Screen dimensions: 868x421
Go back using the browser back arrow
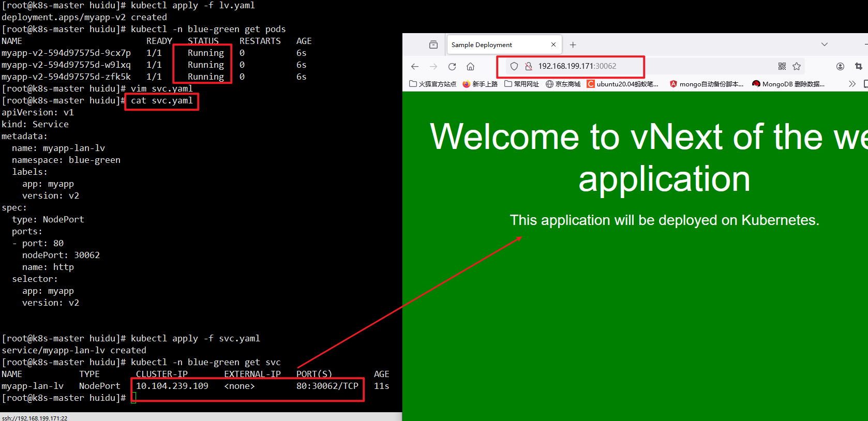click(x=415, y=66)
